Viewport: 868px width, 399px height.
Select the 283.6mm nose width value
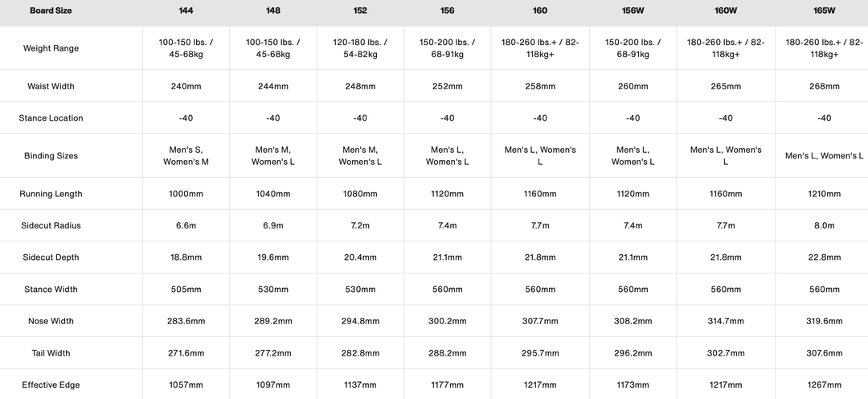click(186, 321)
